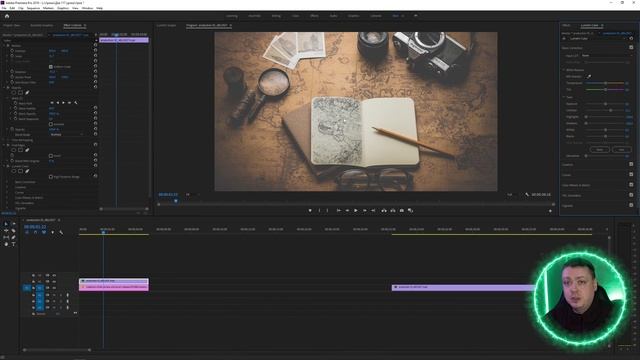Click the WB Selector eyedropper
This screenshot has width=640, height=360.
pyautogui.click(x=589, y=76)
